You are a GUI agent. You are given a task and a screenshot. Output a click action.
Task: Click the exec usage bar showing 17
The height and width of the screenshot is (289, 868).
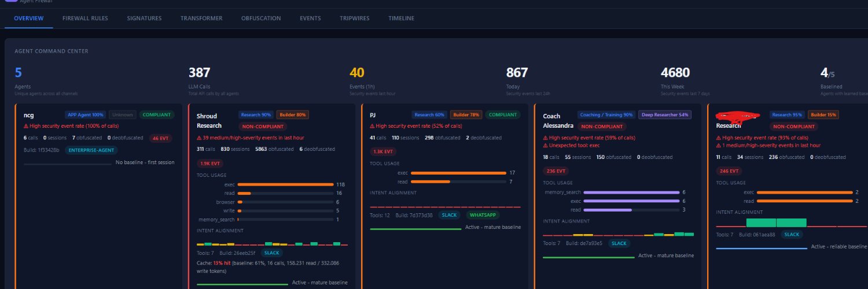tap(458, 172)
